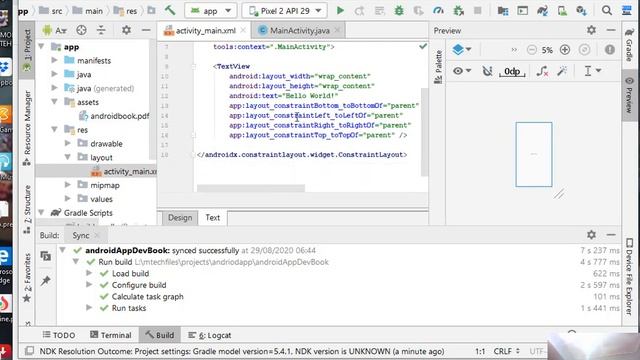Viewport: 640px width, 360px height.
Task: Toggle the Gradle side tool window
Action: 630,44
